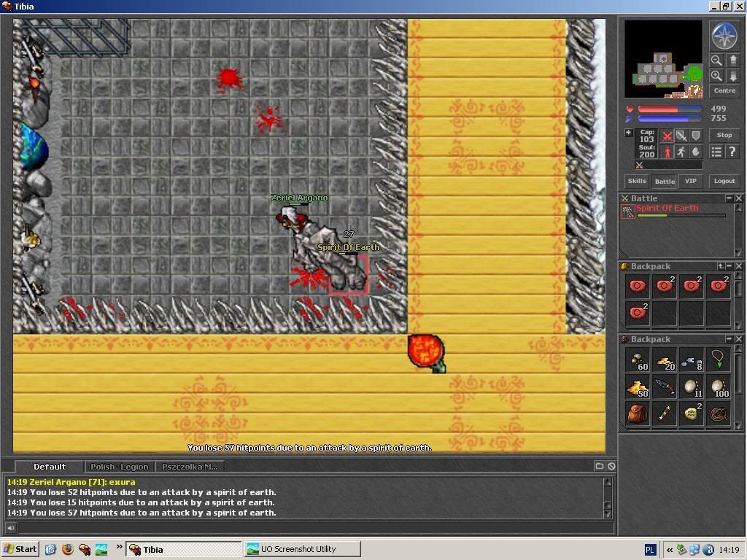Image resolution: width=747 pixels, height=560 pixels.
Task: Select the wand item in backpack
Action: [x=664, y=414]
